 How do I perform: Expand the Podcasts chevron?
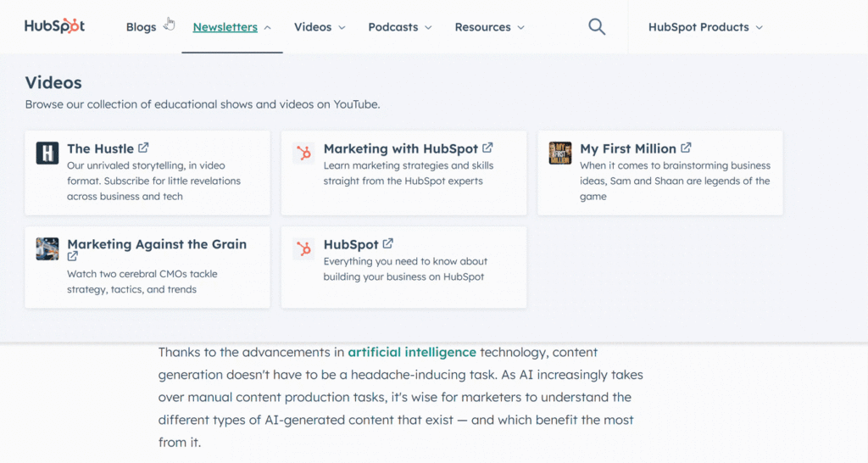[x=428, y=27]
